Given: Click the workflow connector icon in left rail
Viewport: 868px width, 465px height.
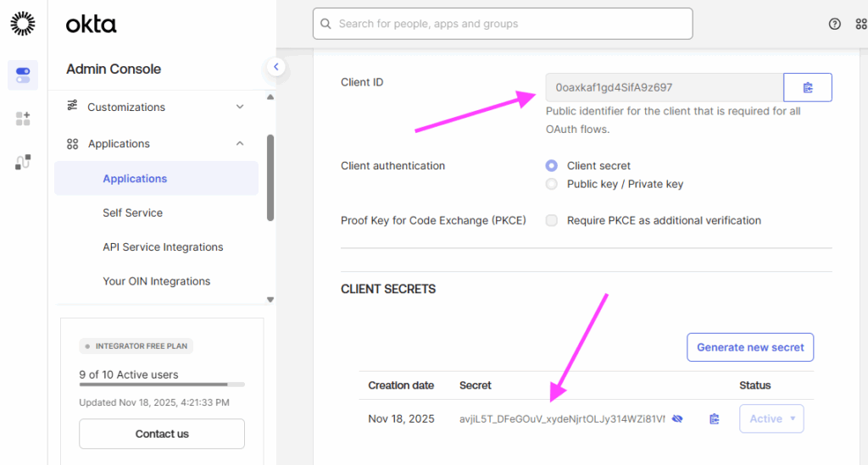Looking at the screenshot, I should pyautogui.click(x=23, y=162).
